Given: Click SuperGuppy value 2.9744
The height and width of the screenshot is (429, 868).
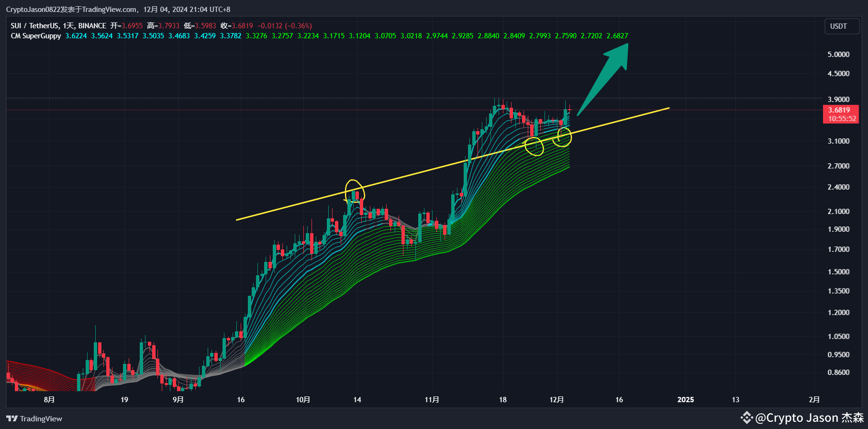Looking at the screenshot, I should (437, 36).
